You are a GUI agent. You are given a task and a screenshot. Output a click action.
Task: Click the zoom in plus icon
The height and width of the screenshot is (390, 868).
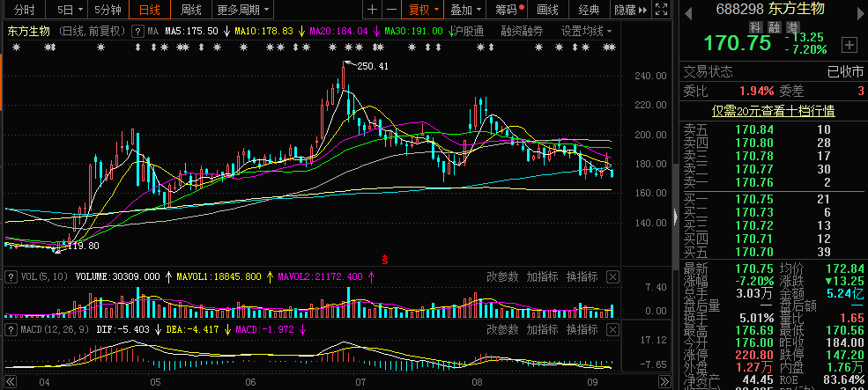[x=373, y=10]
